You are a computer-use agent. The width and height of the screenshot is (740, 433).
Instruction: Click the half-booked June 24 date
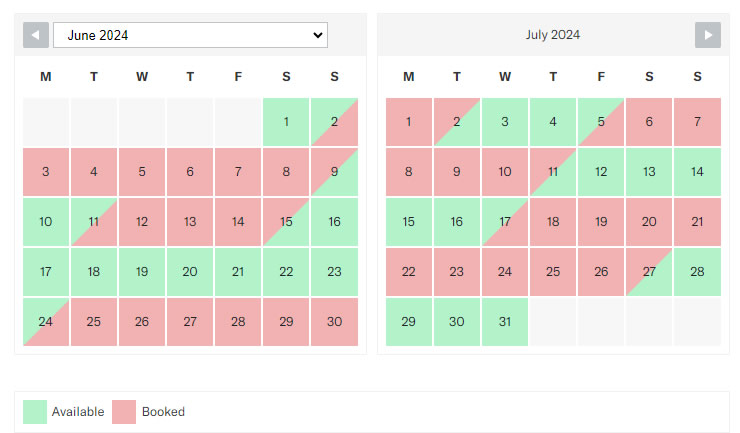46,322
